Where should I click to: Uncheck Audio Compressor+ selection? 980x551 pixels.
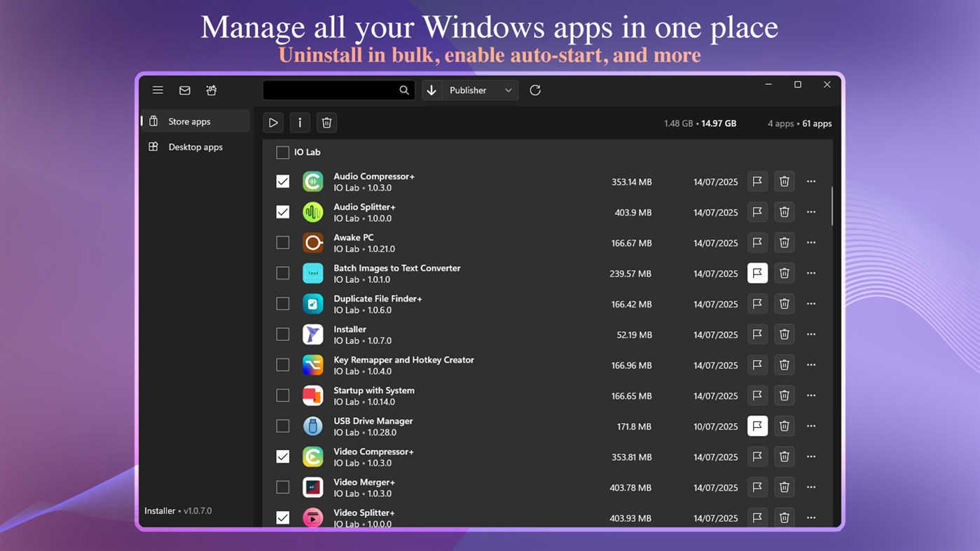pyautogui.click(x=282, y=181)
